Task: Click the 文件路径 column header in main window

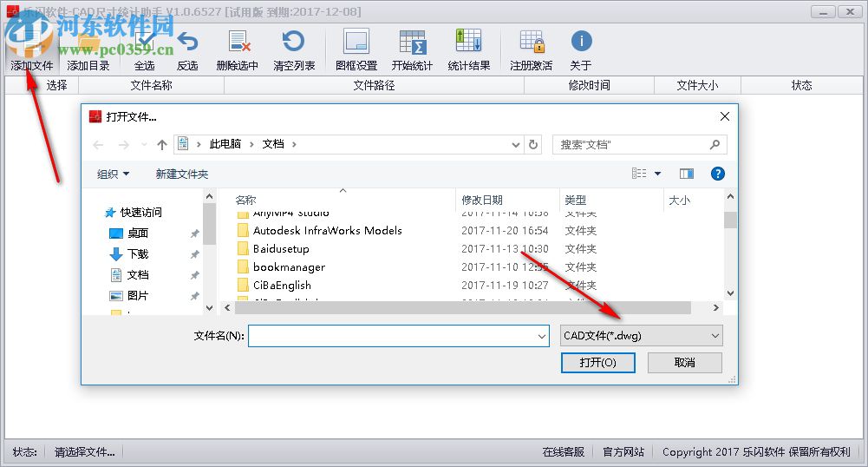Action: [375, 85]
